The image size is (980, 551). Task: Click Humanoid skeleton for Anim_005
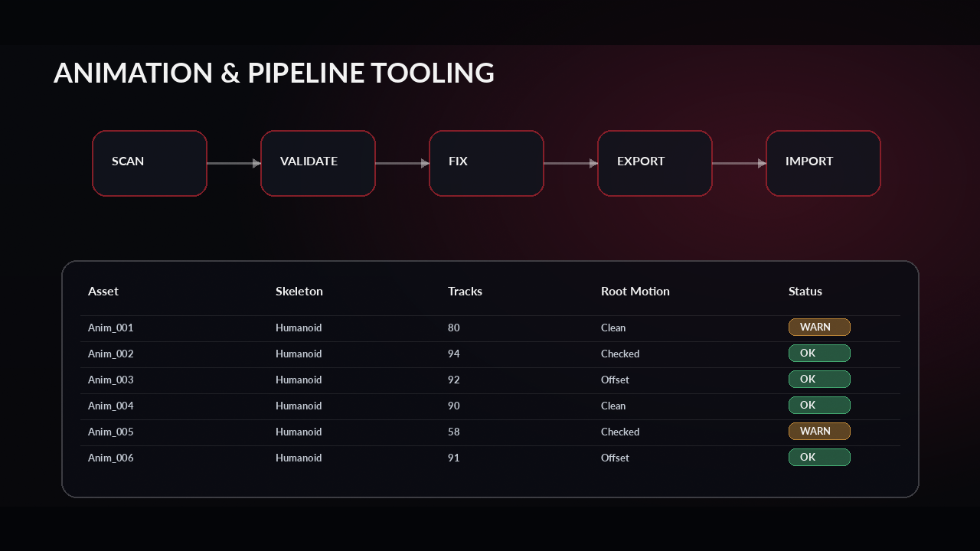[x=299, y=432]
